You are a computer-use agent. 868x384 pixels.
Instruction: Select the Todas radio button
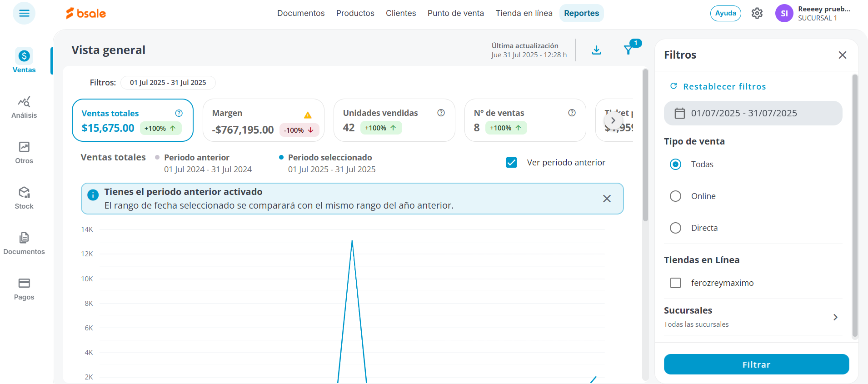676,164
